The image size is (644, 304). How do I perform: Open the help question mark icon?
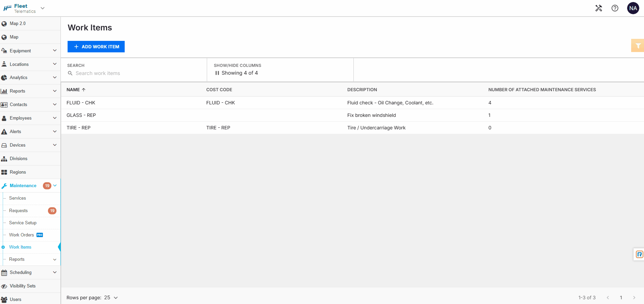615,8
